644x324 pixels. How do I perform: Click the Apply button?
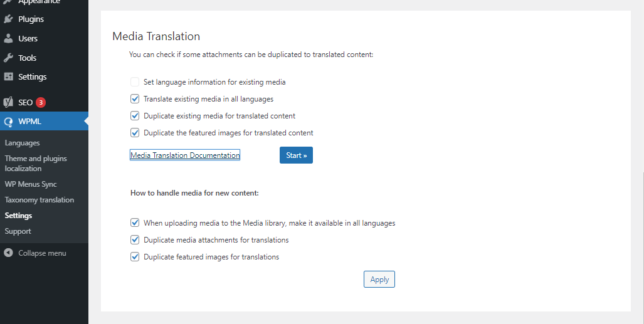379,280
